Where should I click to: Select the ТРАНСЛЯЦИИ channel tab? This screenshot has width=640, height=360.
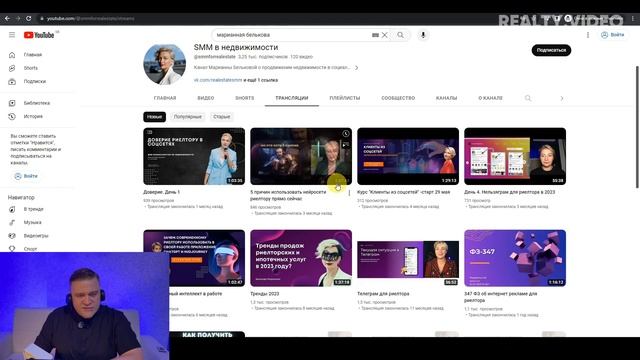pos(292,98)
